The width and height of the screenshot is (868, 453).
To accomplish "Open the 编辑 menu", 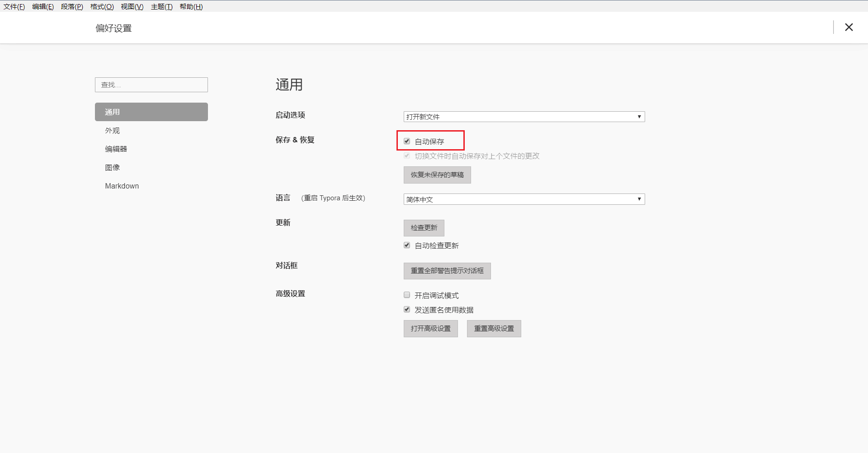I will (43, 7).
